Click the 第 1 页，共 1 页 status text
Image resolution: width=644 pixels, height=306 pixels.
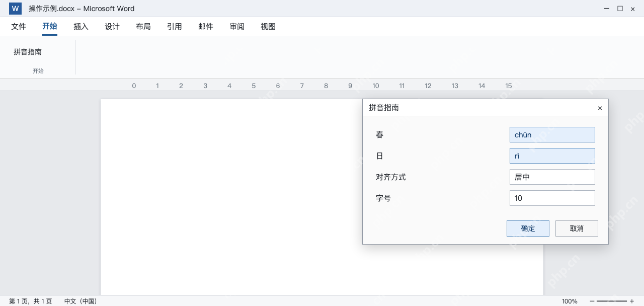pos(31,301)
